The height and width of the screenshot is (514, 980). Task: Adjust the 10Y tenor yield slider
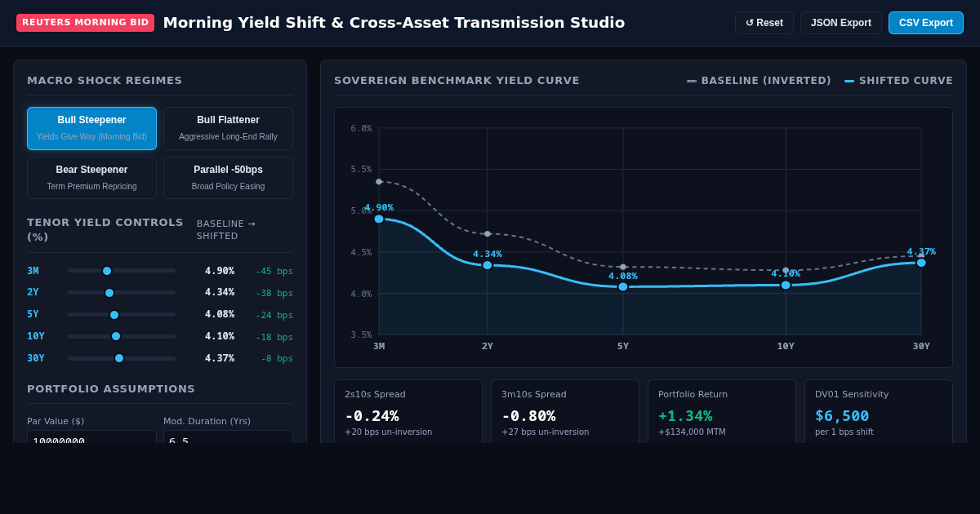(x=122, y=336)
